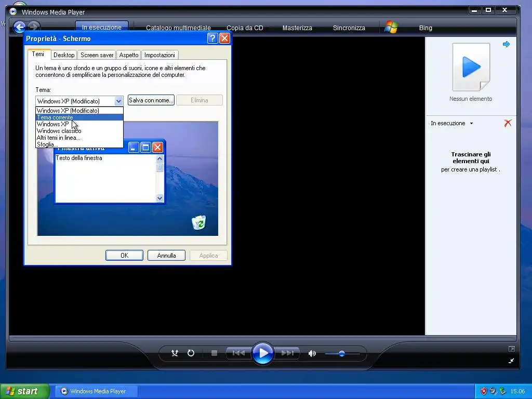The height and width of the screenshot is (399, 532).
Task: Choose Windows XP (Modificato) from the list
Action: [79, 111]
